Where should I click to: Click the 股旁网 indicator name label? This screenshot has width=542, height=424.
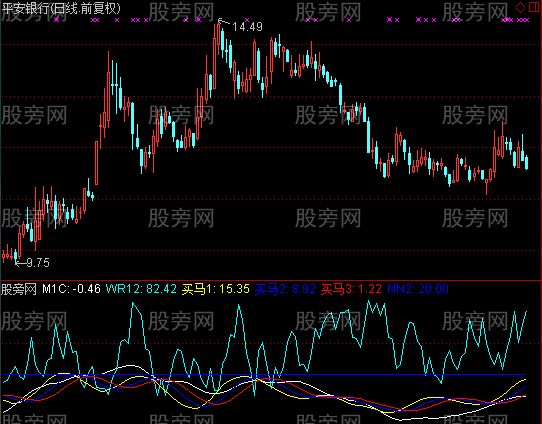pos(19,289)
